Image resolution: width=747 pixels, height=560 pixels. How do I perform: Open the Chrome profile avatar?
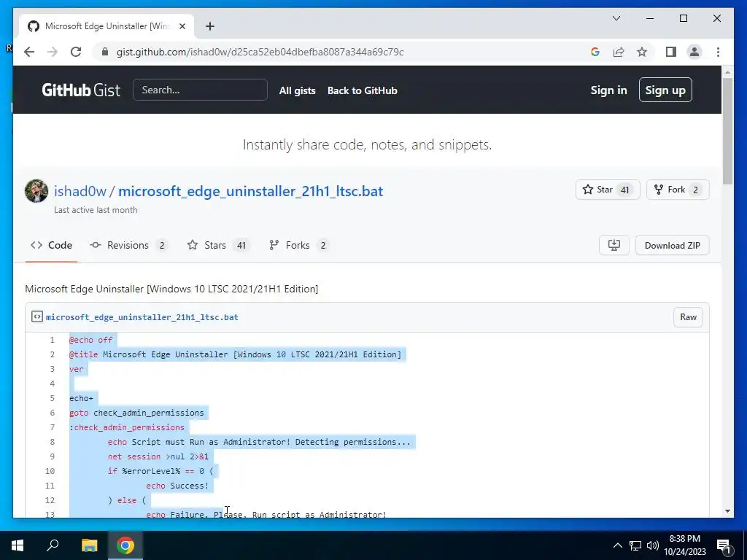694,52
